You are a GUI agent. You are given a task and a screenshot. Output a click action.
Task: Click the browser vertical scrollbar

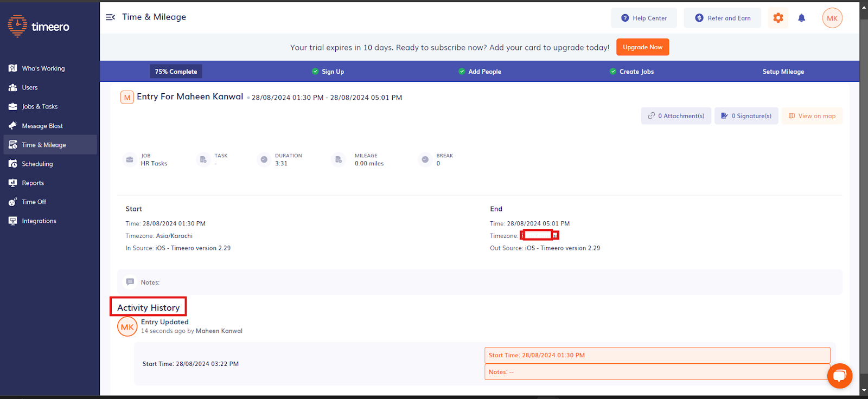click(864, 195)
